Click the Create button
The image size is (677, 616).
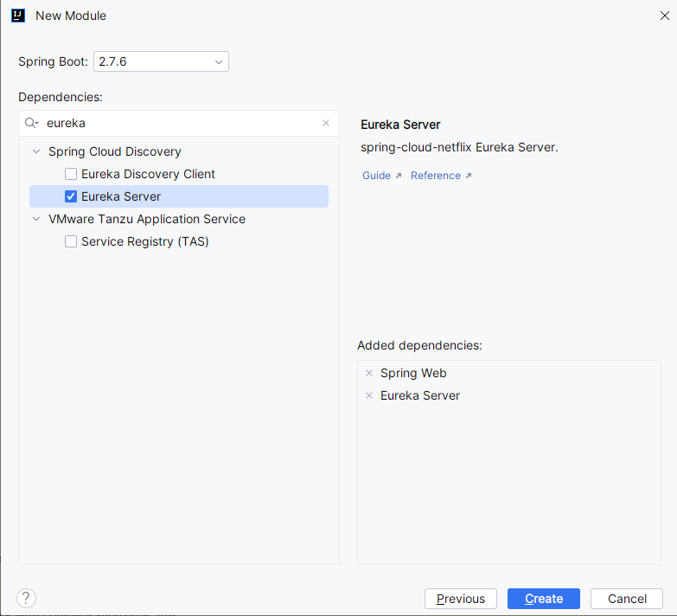pyautogui.click(x=544, y=599)
